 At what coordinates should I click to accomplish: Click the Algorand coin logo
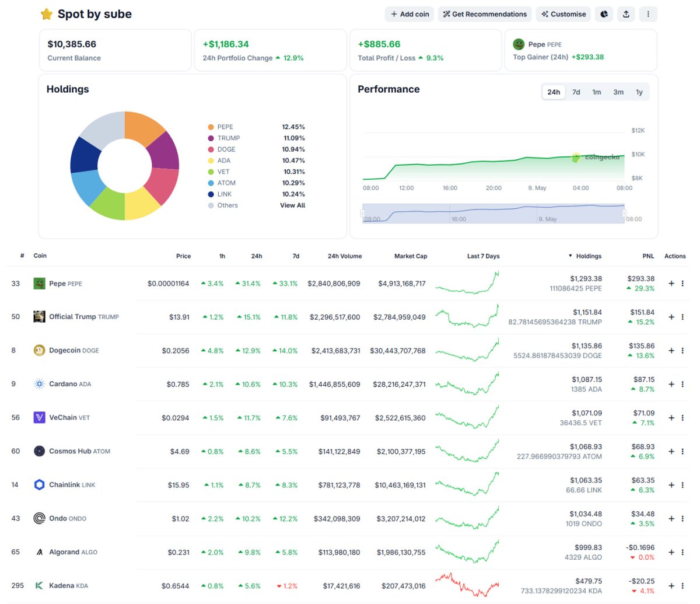pos(39,552)
